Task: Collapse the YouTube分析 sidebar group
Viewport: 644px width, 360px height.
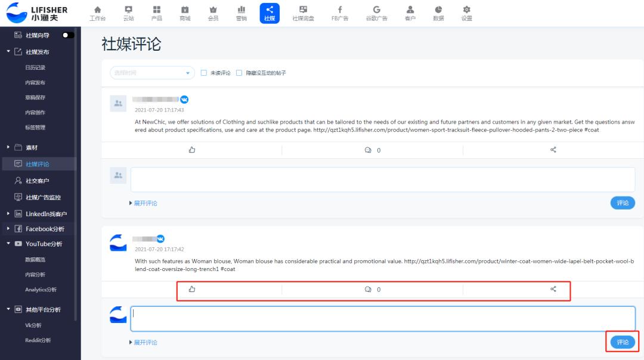Action: [x=8, y=244]
